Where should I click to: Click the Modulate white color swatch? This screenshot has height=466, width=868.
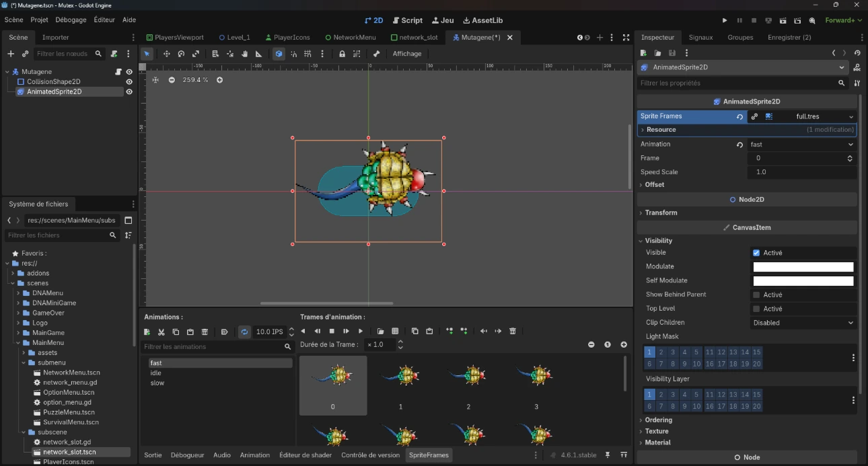[x=803, y=267]
